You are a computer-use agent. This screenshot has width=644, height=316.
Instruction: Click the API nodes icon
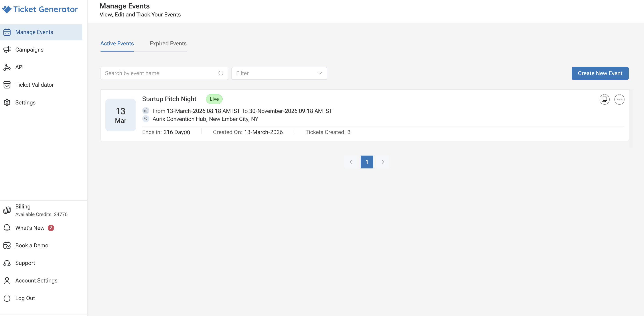[7, 67]
